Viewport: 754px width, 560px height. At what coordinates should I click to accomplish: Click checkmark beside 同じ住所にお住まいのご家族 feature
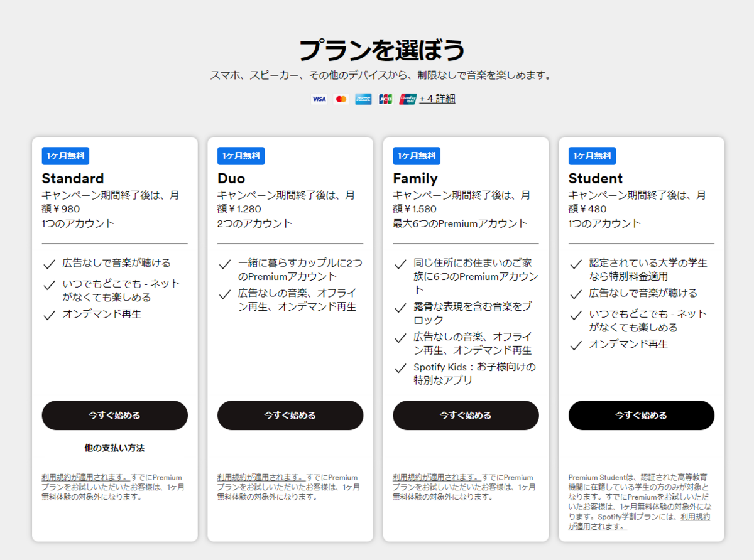point(400,264)
